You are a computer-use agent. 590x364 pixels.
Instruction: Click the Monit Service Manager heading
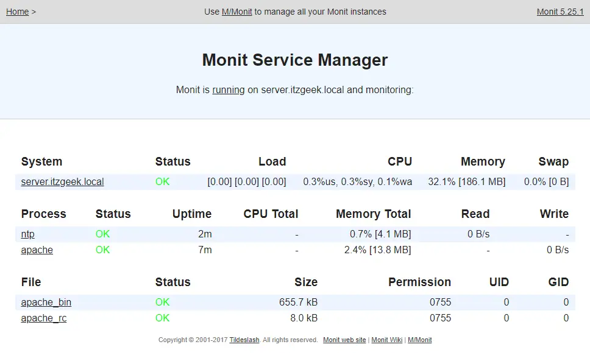coord(295,60)
